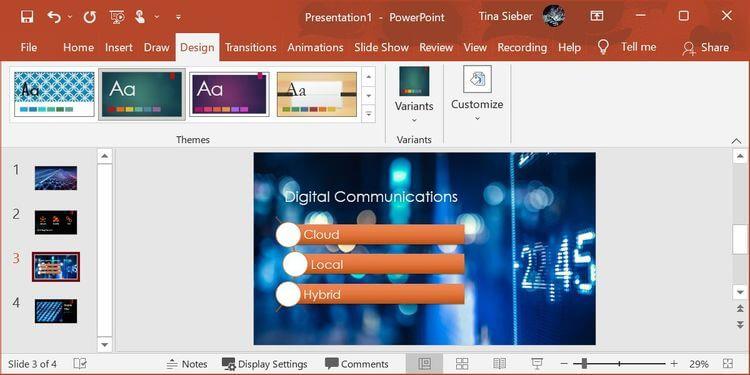This screenshot has width=750, height=375.
Task: Click the Share button
Action: coord(706,47)
